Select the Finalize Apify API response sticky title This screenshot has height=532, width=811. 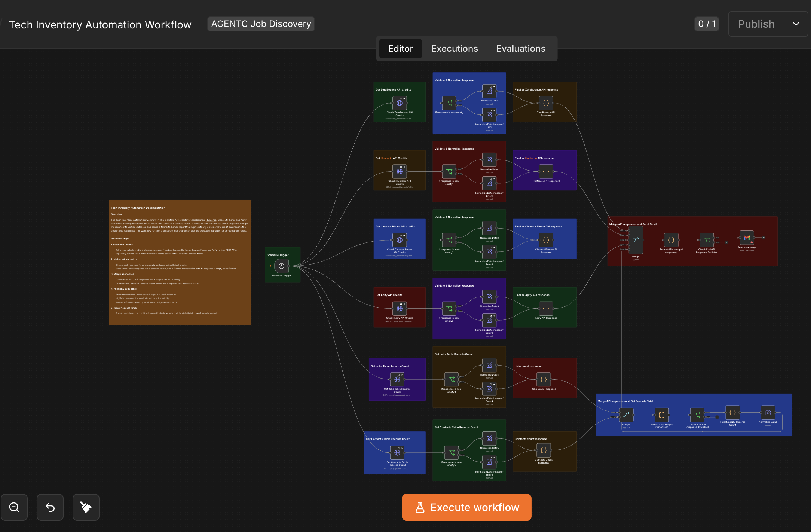(x=532, y=295)
